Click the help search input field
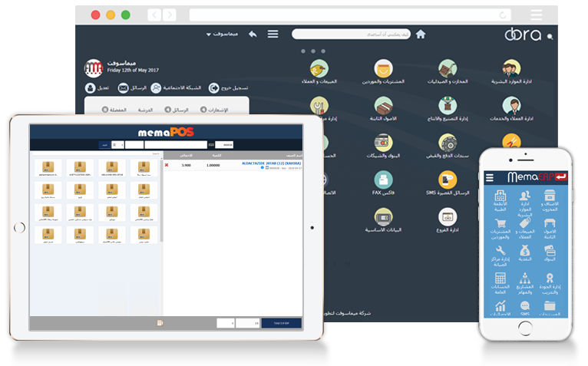588x366 pixels. coord(353,35)
